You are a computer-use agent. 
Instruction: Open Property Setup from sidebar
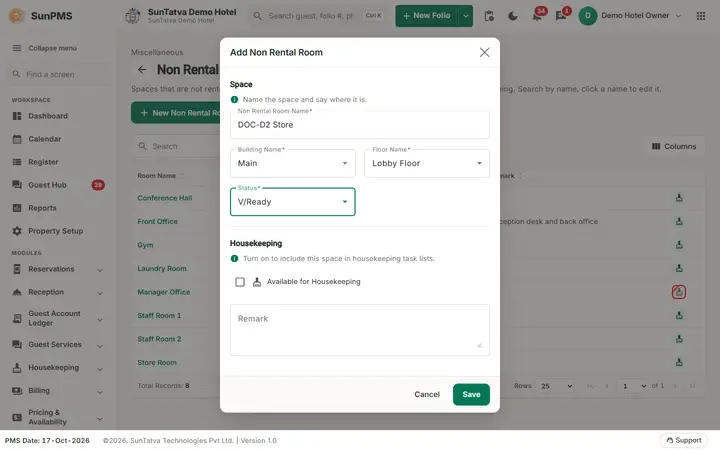56,231
